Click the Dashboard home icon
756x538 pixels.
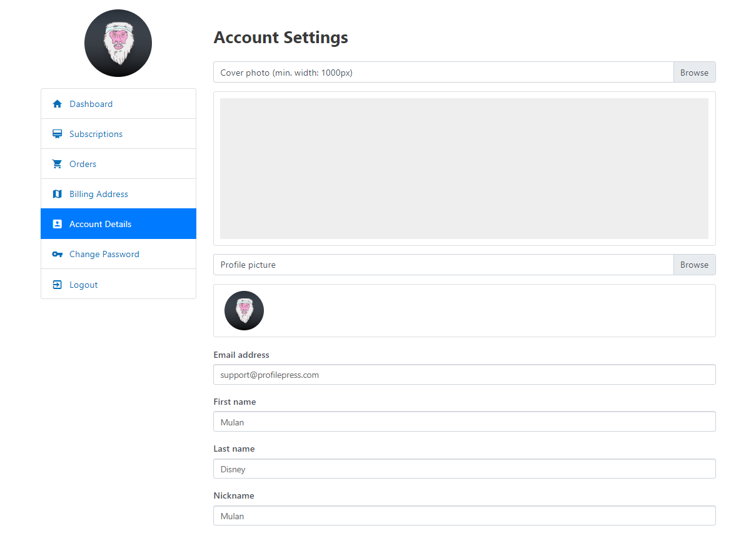click(58, 104)
